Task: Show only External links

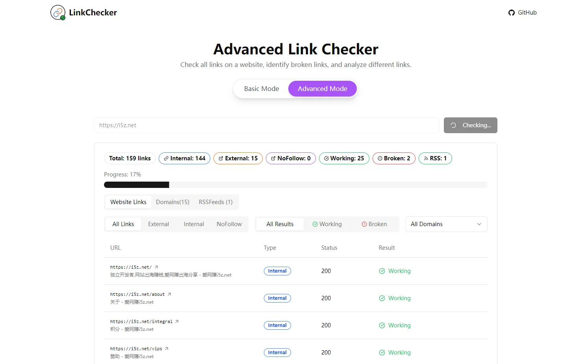Action: tap(158, 224)
